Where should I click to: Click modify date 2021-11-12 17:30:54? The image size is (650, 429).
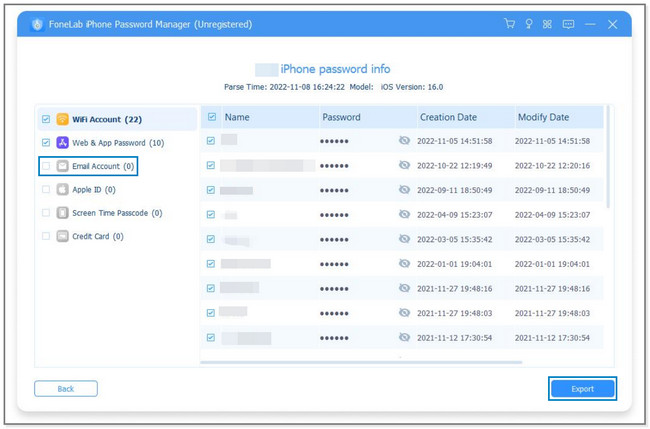(552, 338)
